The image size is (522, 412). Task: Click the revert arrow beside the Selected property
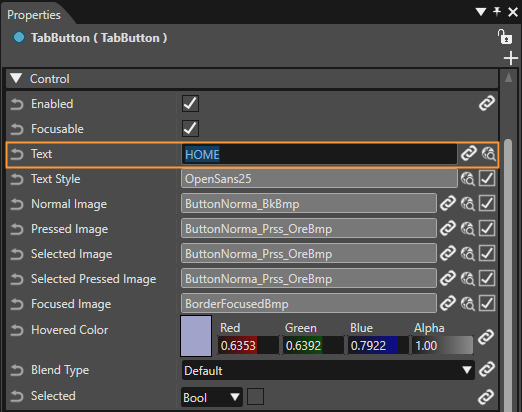17,396
